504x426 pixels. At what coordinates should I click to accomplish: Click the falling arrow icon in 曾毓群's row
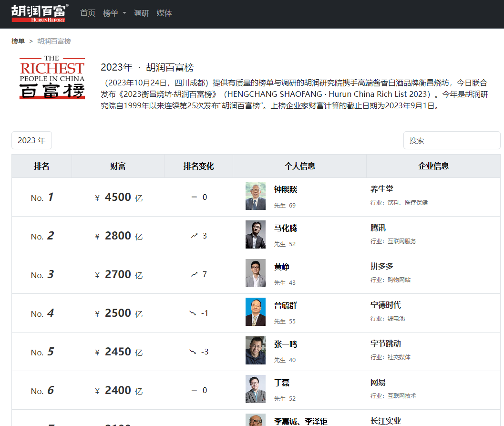point(193,313)
